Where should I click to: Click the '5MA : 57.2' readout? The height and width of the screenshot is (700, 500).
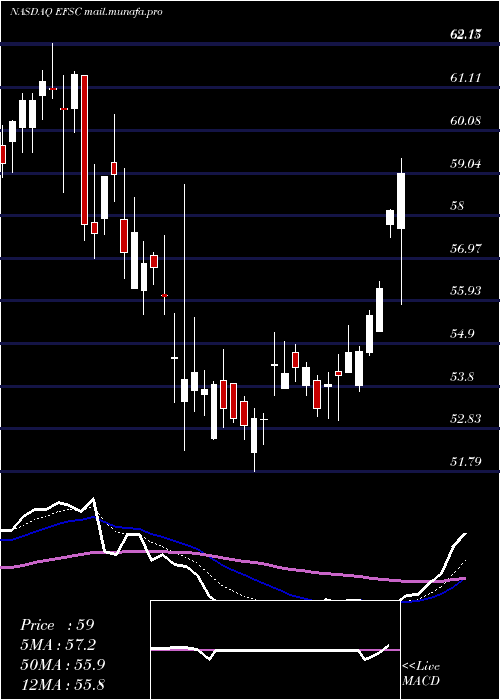[58, 645]
